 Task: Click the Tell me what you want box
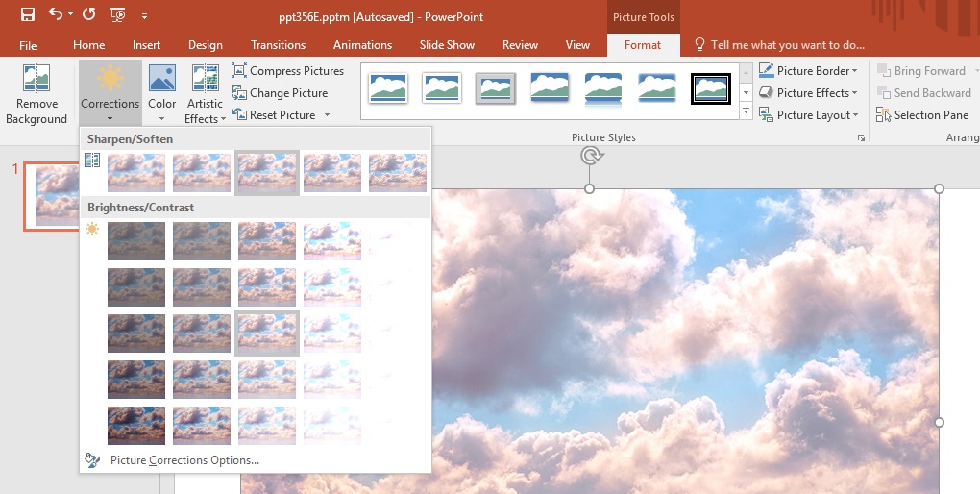(x=780, y=45)
